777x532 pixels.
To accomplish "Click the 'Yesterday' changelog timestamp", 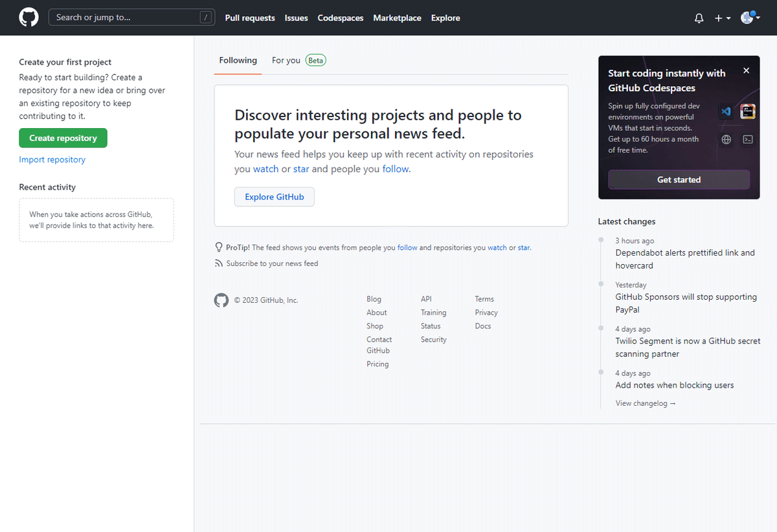I will pyautogui.click(x=631, y=285).
